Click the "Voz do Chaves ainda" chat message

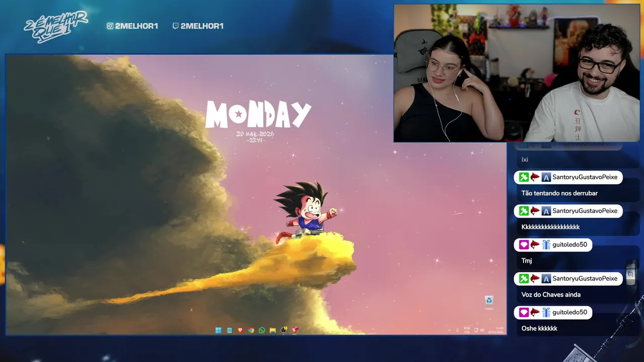pos(551,295)
